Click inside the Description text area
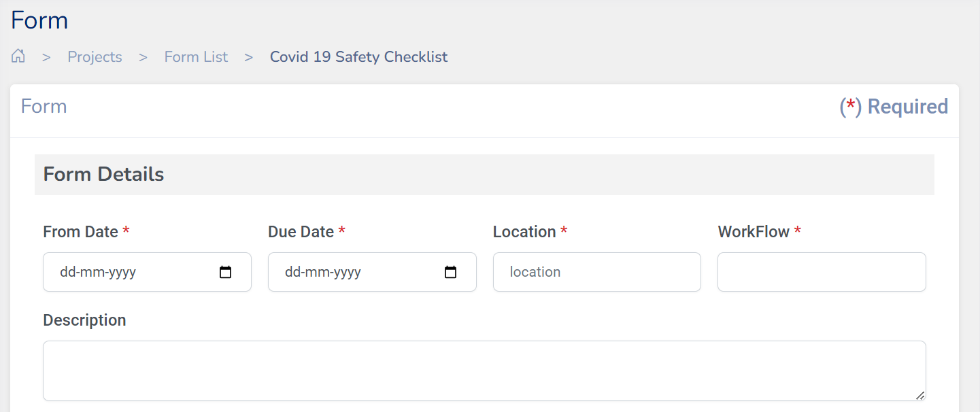Image resolution: width=980 pixels, height=412 pixels. (x=484, y=371)
